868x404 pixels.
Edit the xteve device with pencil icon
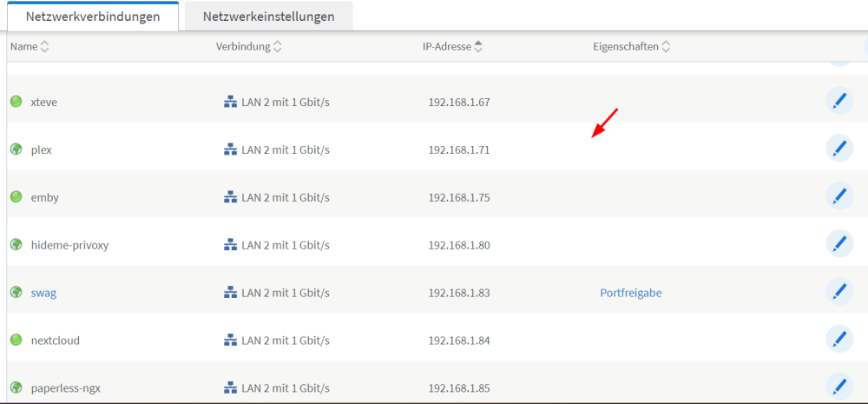click(x=839, y=101)
